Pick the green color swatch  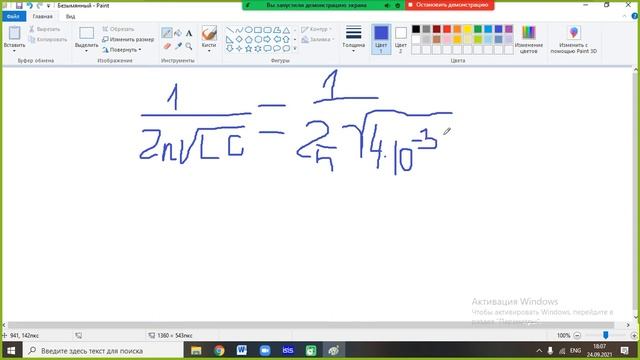tap(478, 29)
